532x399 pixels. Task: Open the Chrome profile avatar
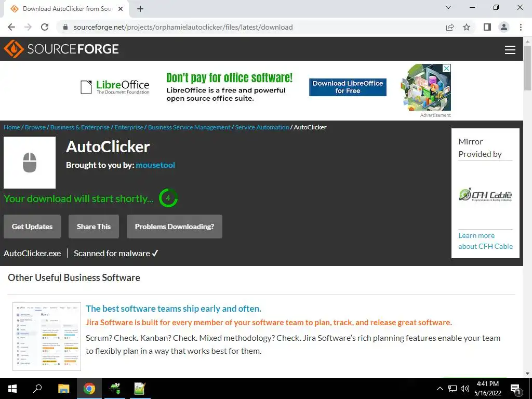[x=504, y=27]
